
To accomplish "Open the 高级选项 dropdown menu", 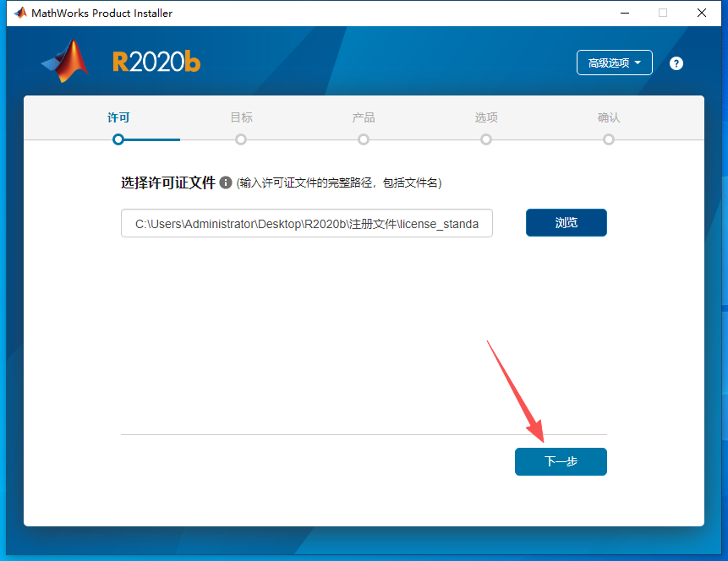I will 614,62.
